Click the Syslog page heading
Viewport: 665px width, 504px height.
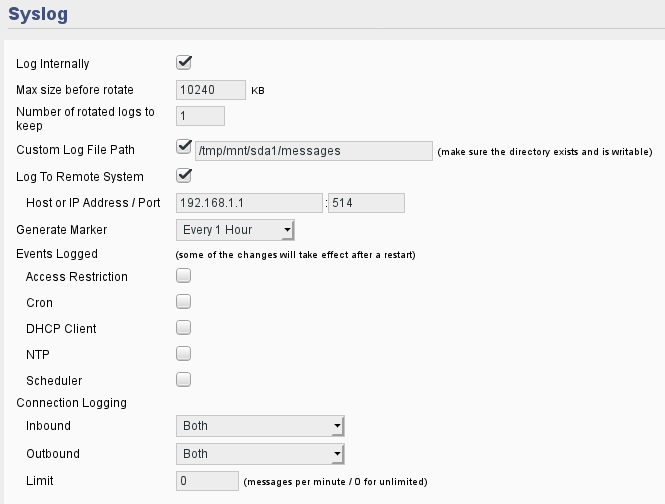(38, 14)
